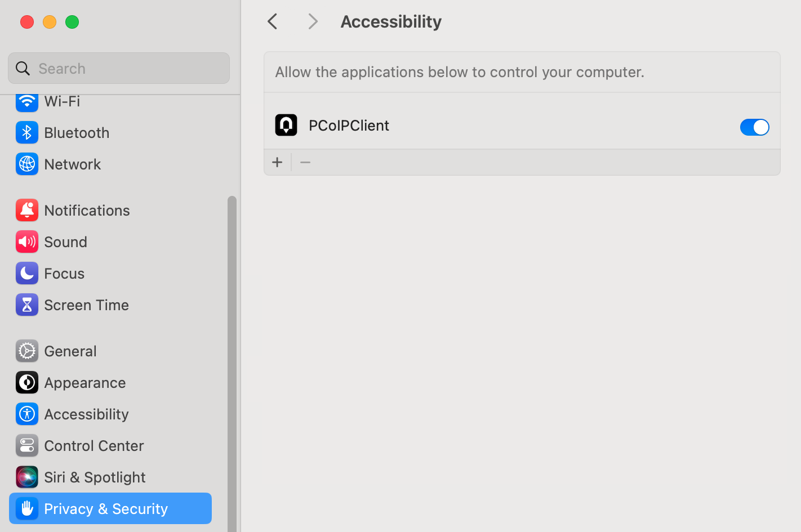Click the Sound speaker icon

[x=26, y=242]
